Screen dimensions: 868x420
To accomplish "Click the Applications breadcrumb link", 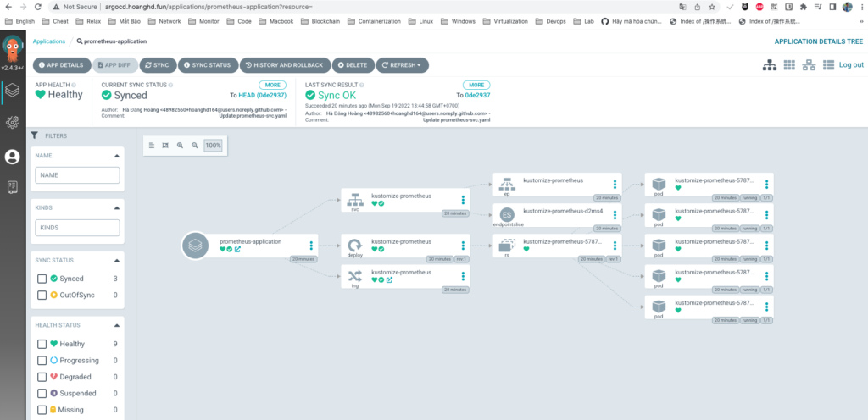I will click(x=48, y=41).
